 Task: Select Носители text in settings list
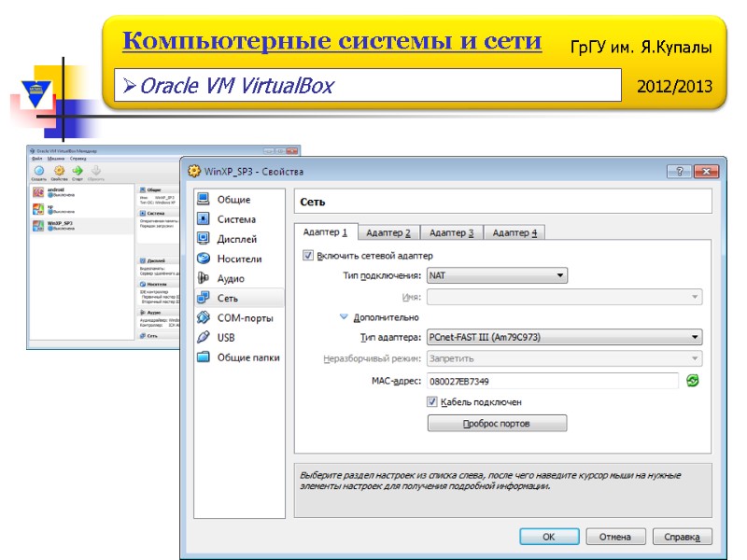239,259
